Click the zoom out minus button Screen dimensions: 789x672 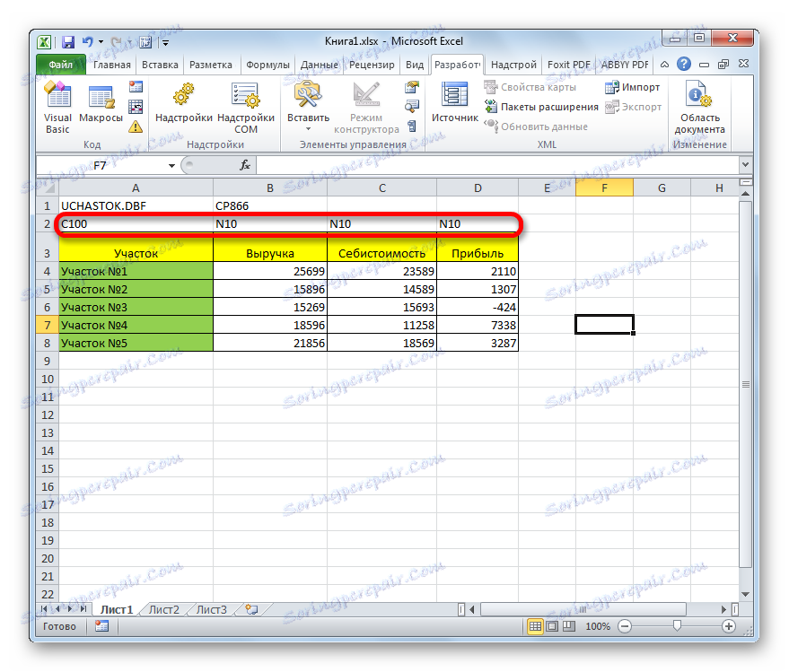625,626
